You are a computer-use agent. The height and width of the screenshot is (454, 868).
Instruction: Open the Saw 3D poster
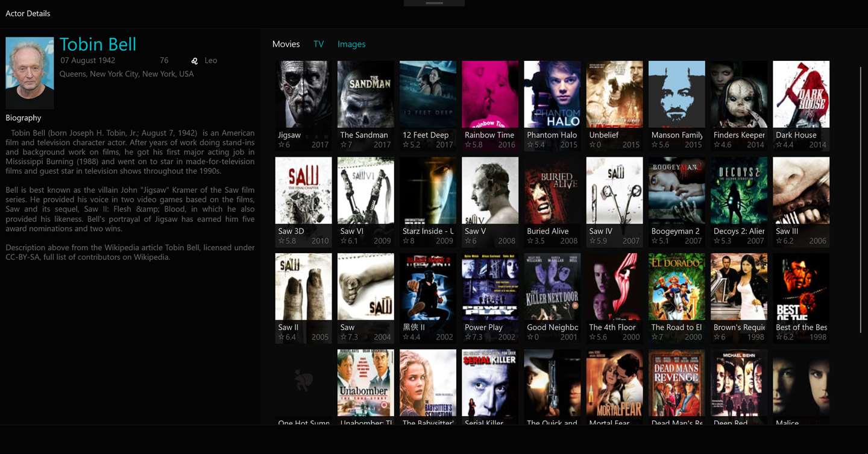303,191
